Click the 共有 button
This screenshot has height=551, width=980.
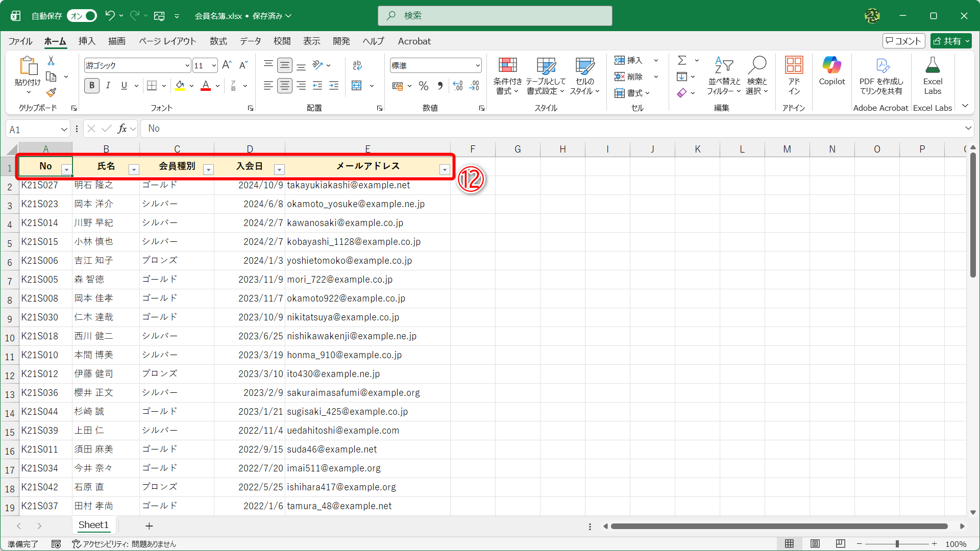click(950, 41)
